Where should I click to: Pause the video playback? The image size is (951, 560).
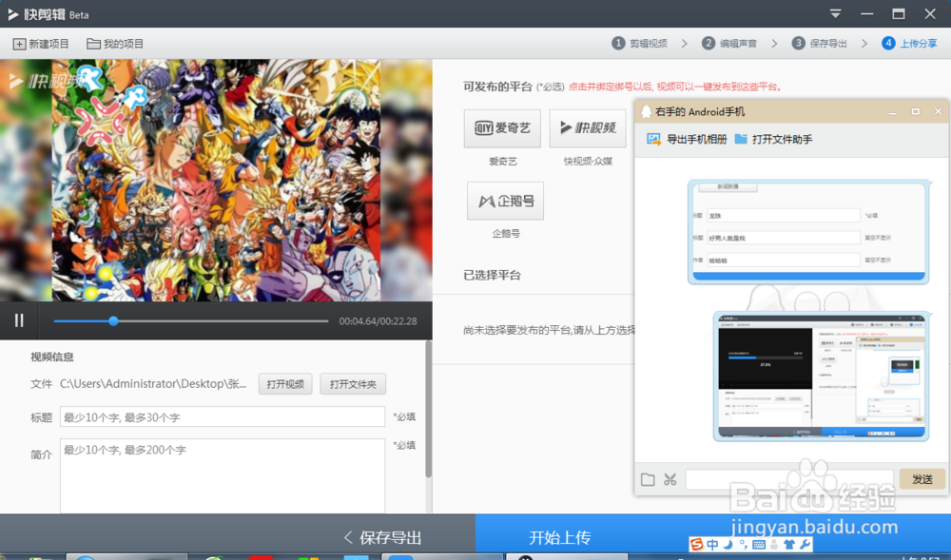tap(19, 320)
